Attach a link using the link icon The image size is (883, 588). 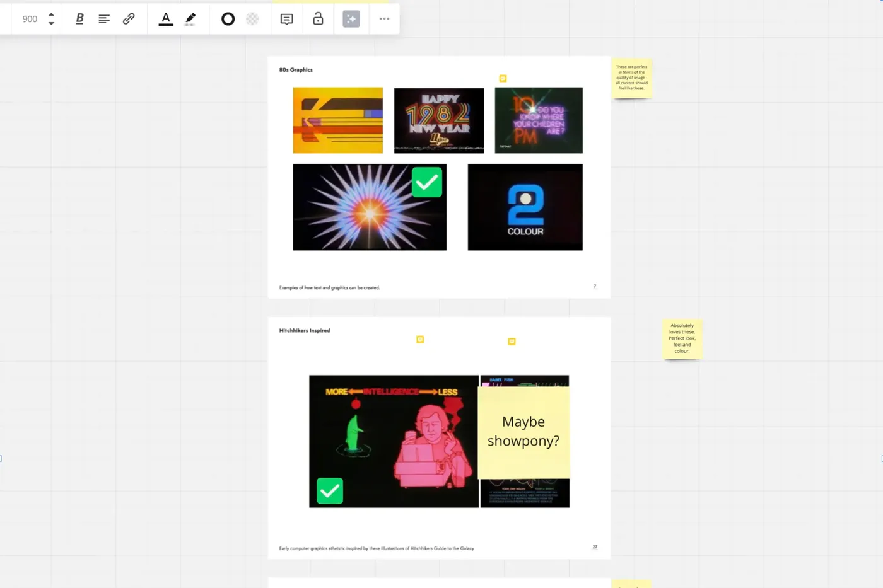(x=129, y=19)
